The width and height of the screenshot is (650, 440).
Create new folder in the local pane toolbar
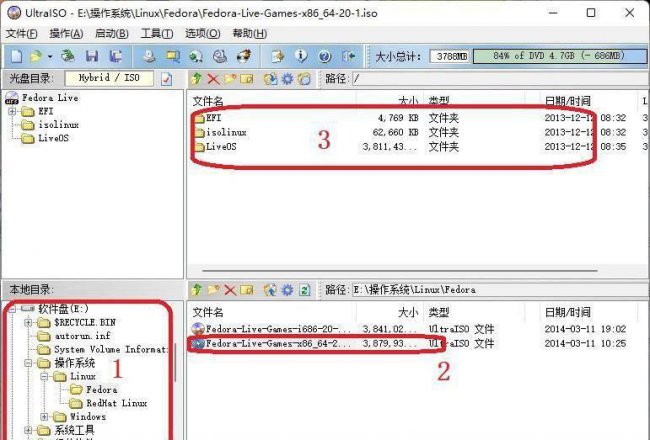click(x=213, y=289)
